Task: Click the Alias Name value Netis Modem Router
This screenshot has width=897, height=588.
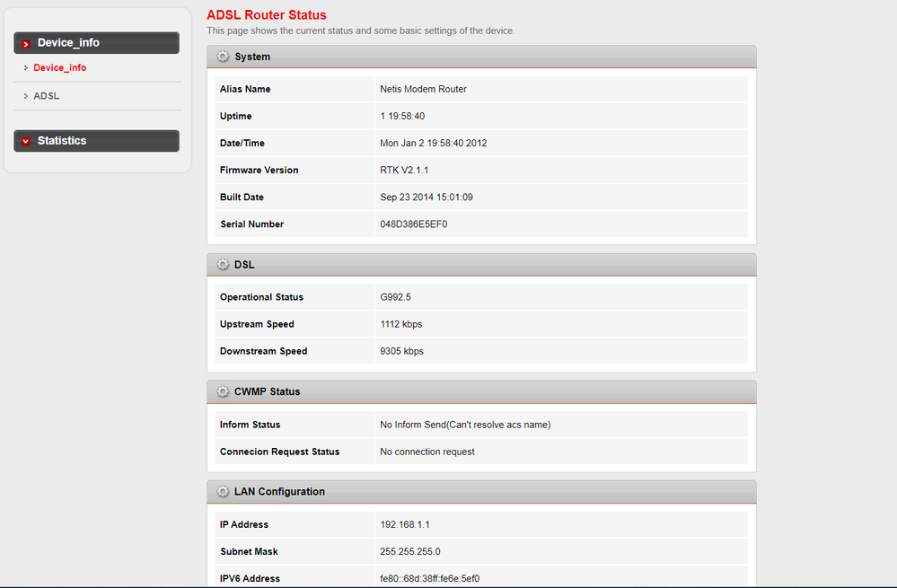Action: point(423,90)
